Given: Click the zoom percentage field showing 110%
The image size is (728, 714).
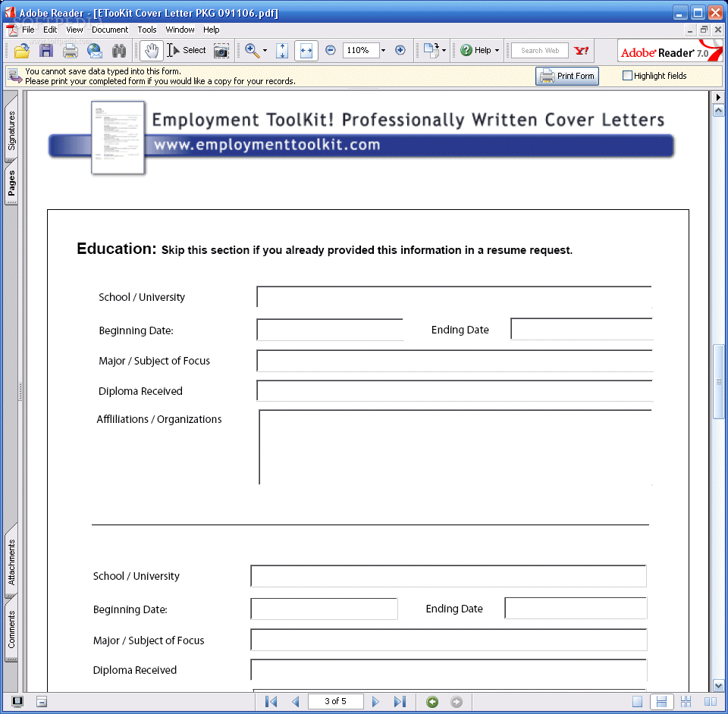Looking at the screenshot, I should (x=360, y=50).
